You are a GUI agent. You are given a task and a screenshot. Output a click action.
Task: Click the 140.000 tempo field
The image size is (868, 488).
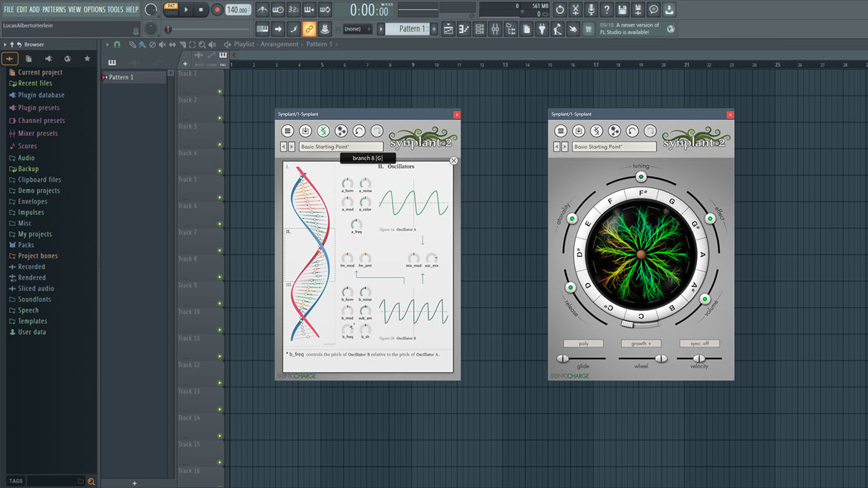(x=238, y=10)
